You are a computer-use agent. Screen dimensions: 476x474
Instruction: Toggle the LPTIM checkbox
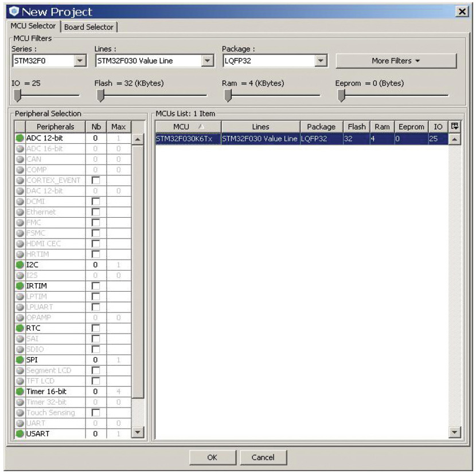(x=96, y=296)
